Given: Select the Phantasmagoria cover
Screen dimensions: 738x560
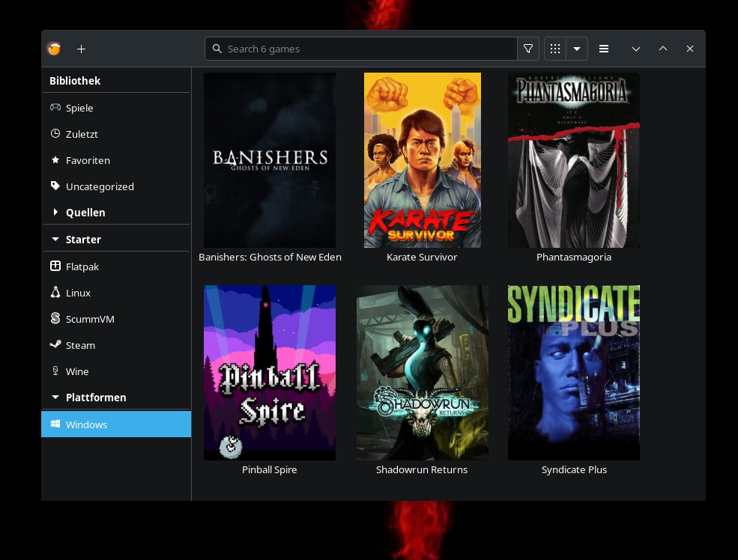Looking at the screenshot, I should coord(574,160).
